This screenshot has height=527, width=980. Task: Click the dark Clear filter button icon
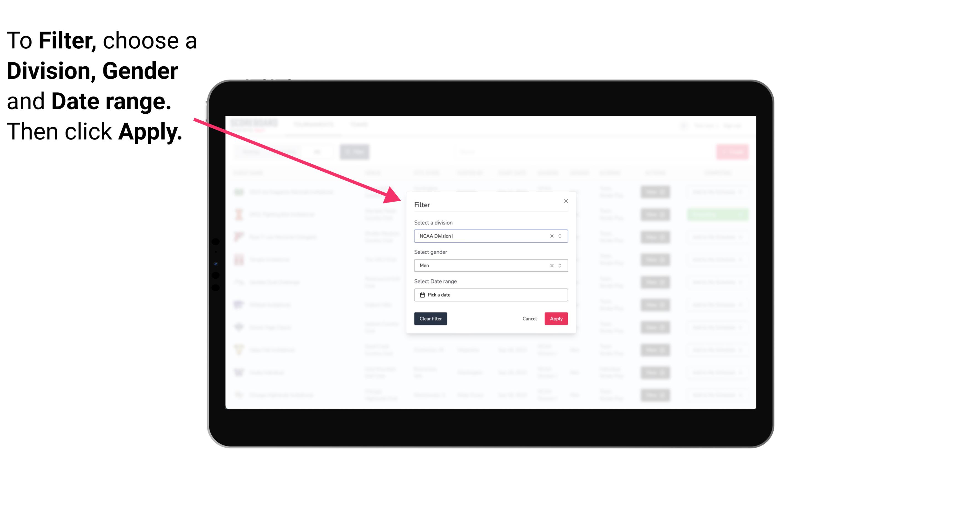point(431,319)
